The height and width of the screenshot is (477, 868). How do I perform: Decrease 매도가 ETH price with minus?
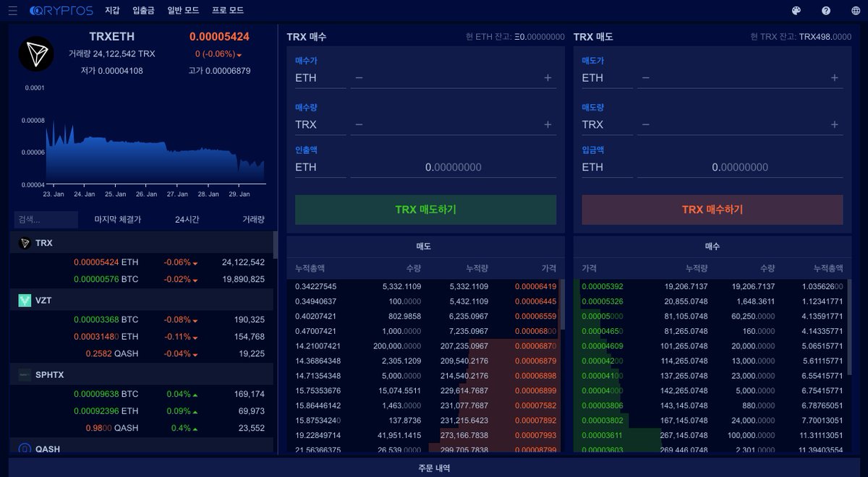pos(646,78)
